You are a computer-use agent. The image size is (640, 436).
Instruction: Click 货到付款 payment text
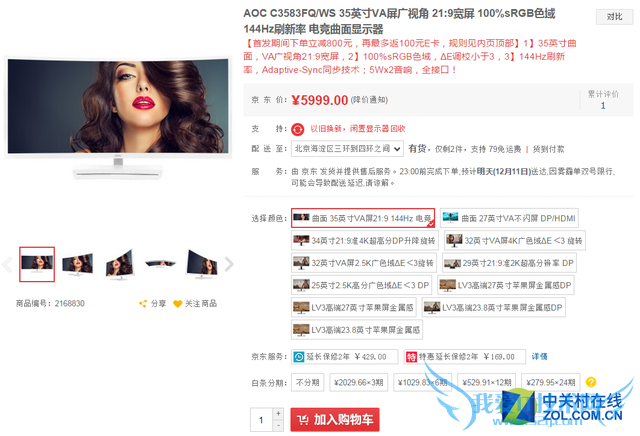(549, 149)
